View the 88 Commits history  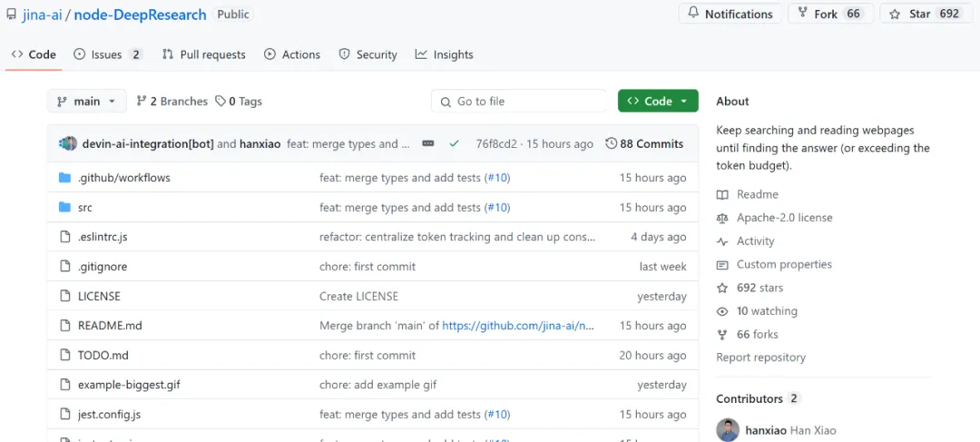point(644,143)
